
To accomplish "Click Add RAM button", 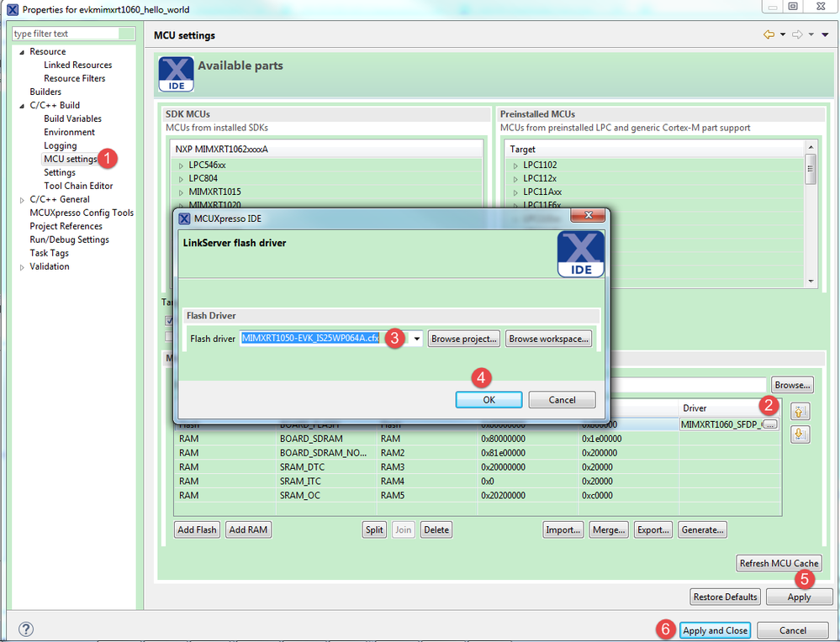I will [x=248, y=529].
